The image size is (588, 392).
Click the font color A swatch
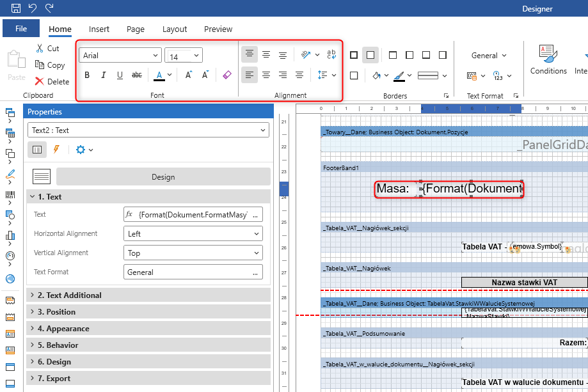(x=159, y=75)
